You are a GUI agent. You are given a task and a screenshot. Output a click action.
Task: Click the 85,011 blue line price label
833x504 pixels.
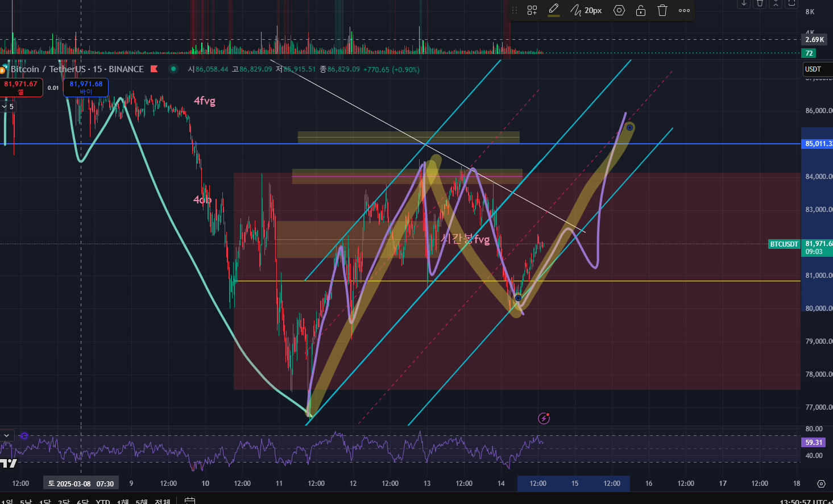point(817,144)
